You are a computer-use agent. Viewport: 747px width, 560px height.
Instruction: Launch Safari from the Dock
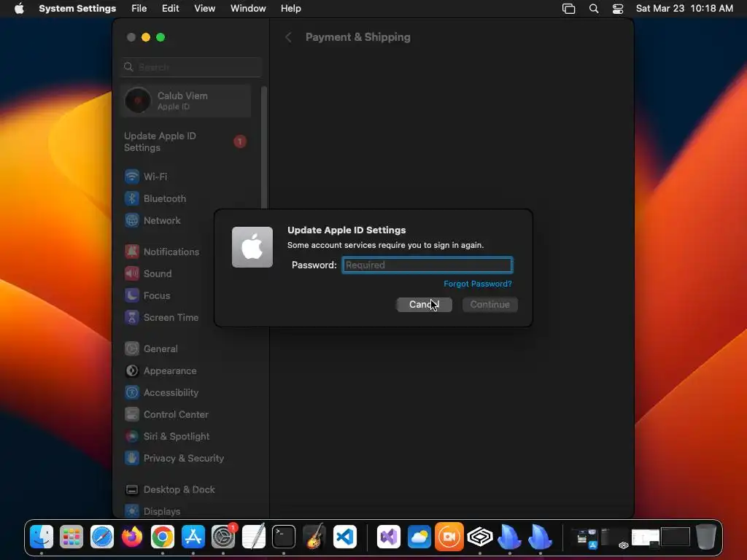(x=102, y=537)
